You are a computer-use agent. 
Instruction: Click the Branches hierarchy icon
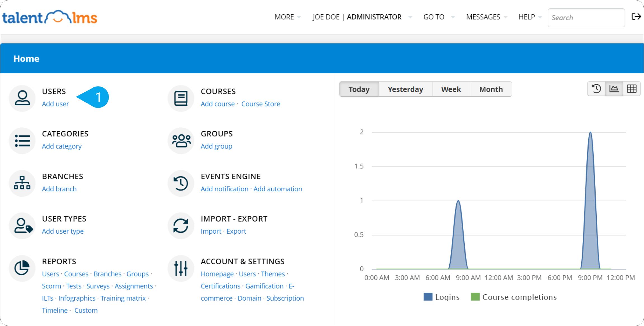[x=22, y=183]
